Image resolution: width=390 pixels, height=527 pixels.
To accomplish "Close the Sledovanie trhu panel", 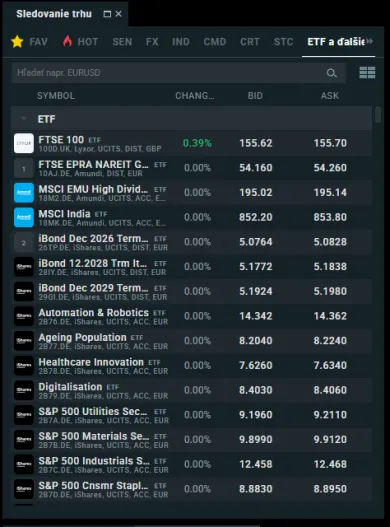I will (119, 14).
